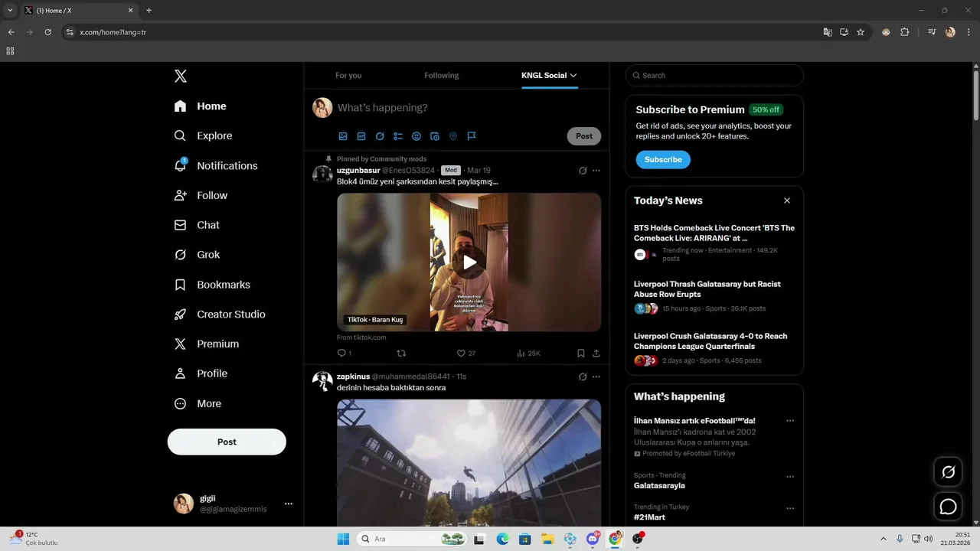Click the grey Post button in composer
This screenshot has width=980, height=551.
584,136
